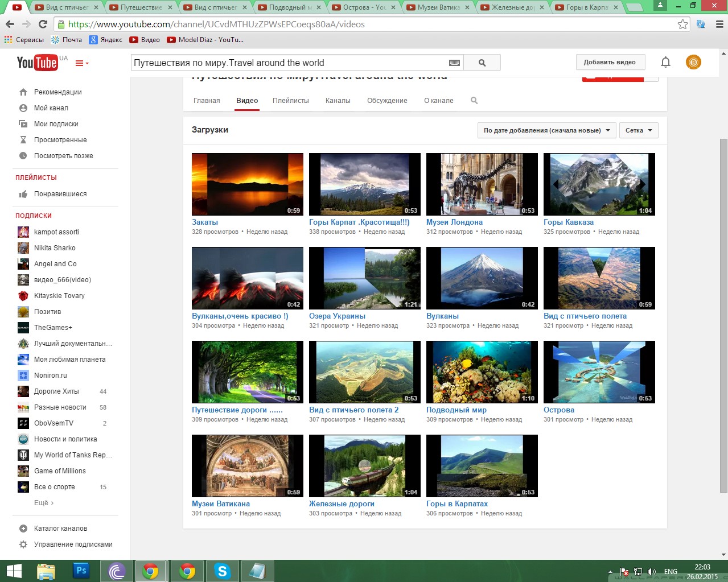
Task: Open the Железные дороги video link
Action: [342, 503]
